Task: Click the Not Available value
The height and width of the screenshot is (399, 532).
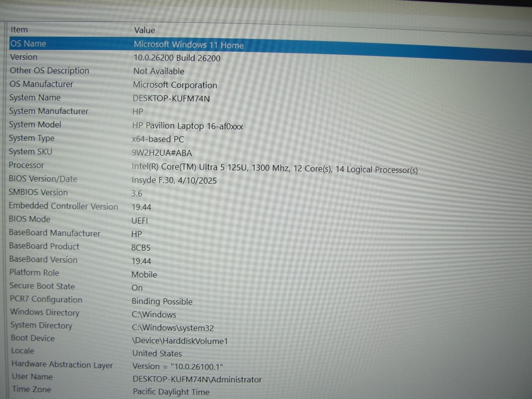Action: 159,71
